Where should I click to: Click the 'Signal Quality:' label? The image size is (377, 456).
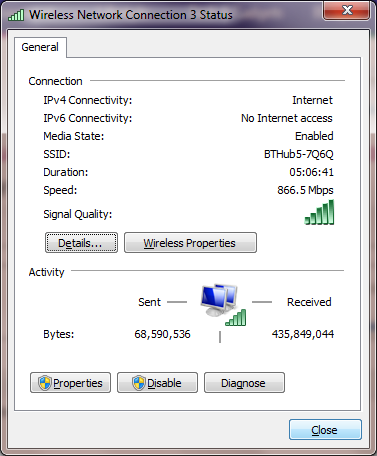point(78,214)
